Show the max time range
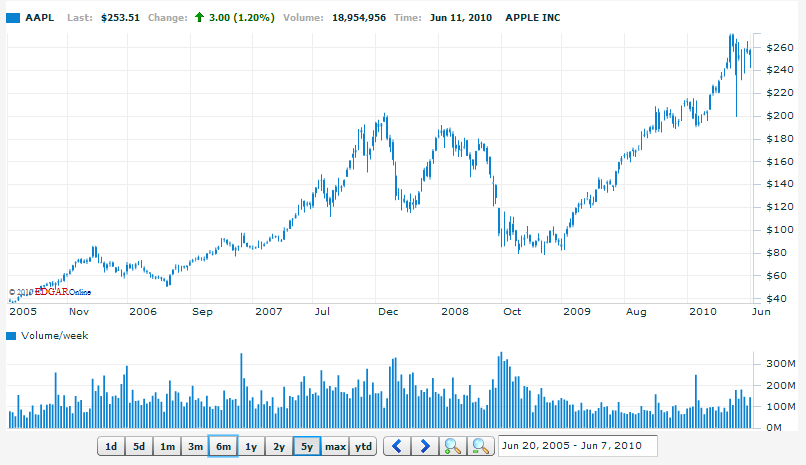806x465 pixels. coord(335,446)
